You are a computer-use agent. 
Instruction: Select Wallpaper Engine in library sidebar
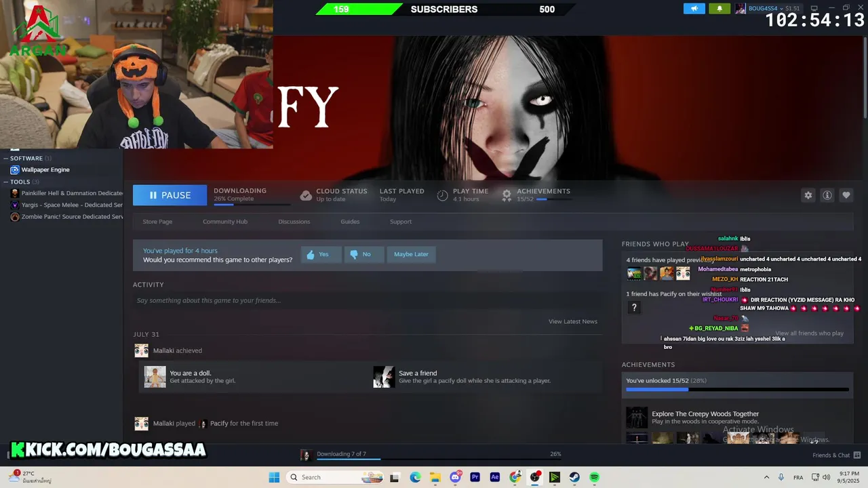click(x=45, y=169)
